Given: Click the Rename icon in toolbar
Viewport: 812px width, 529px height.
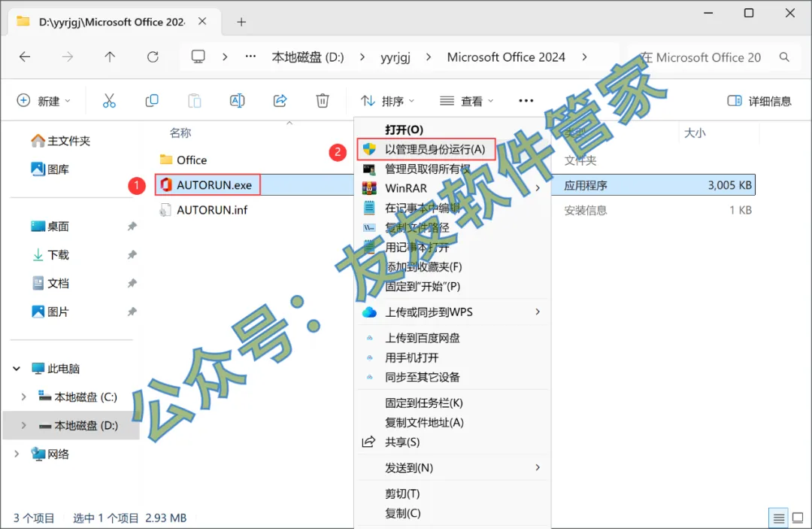Looking at the screenshot, I should (x=237, y=101).
